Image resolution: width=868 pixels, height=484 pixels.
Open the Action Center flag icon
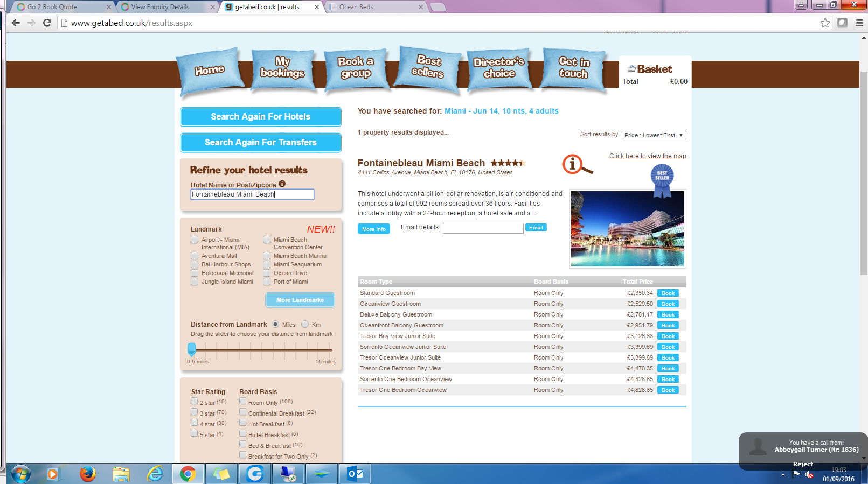pos(796,474)
